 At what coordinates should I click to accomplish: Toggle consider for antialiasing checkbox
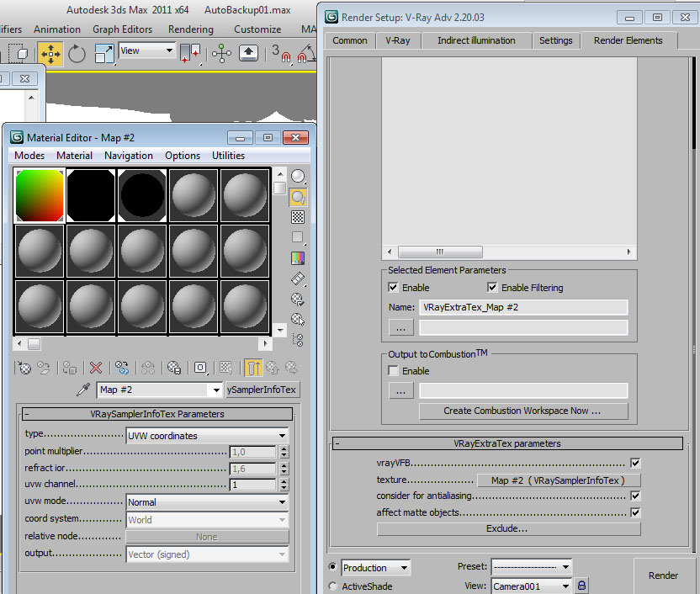(x=635, y=496)
